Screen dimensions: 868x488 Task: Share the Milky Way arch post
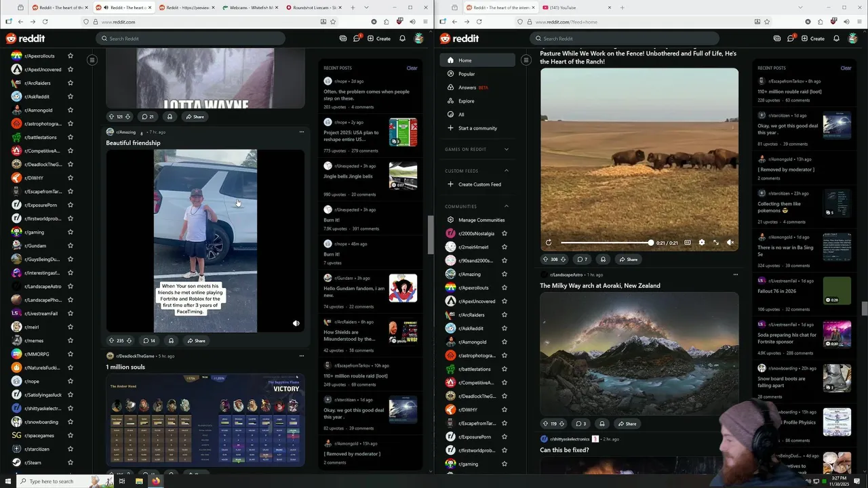(627, 424)
